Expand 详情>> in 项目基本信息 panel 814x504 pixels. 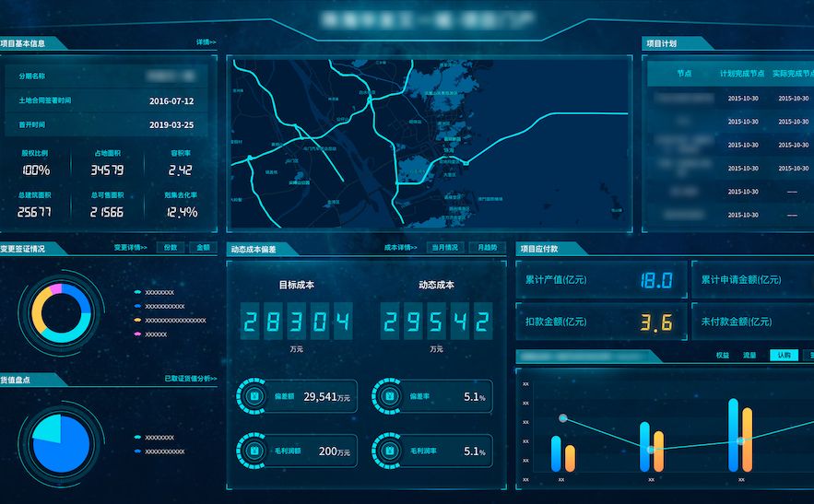[206, 42]
